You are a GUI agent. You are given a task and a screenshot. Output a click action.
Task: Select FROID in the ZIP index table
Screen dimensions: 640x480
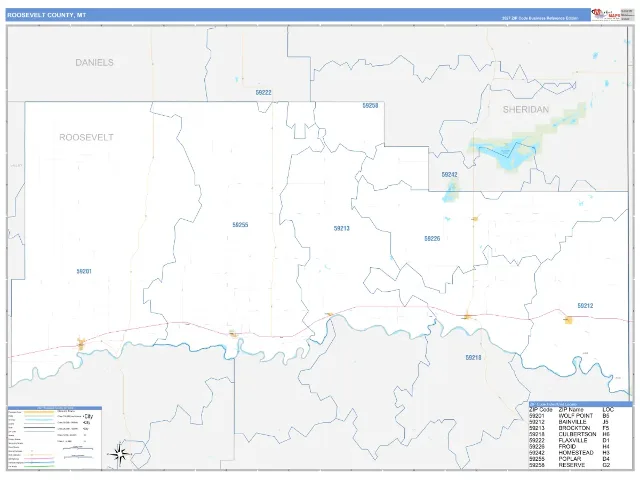pyautogui.click(x=567, y=447)
